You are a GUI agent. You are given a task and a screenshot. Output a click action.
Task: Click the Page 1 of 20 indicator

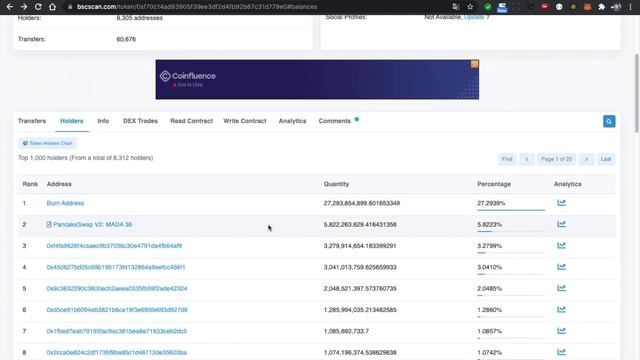pos(557,159)
